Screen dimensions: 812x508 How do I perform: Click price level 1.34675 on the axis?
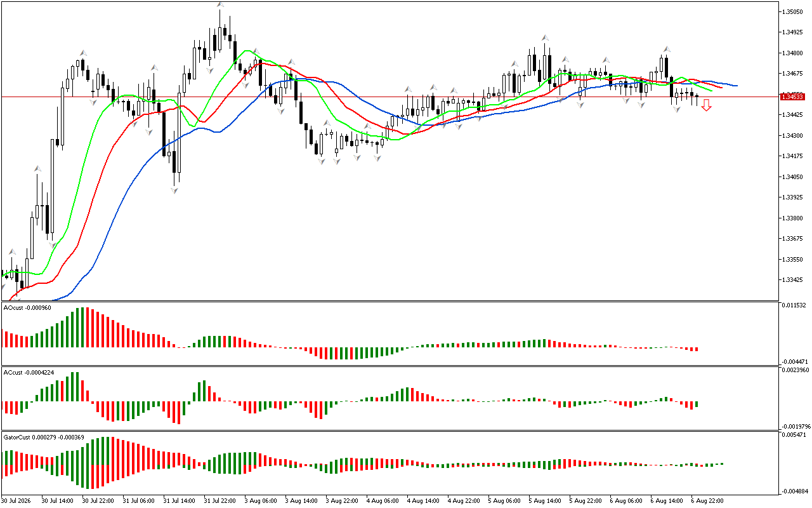[793, 74]
